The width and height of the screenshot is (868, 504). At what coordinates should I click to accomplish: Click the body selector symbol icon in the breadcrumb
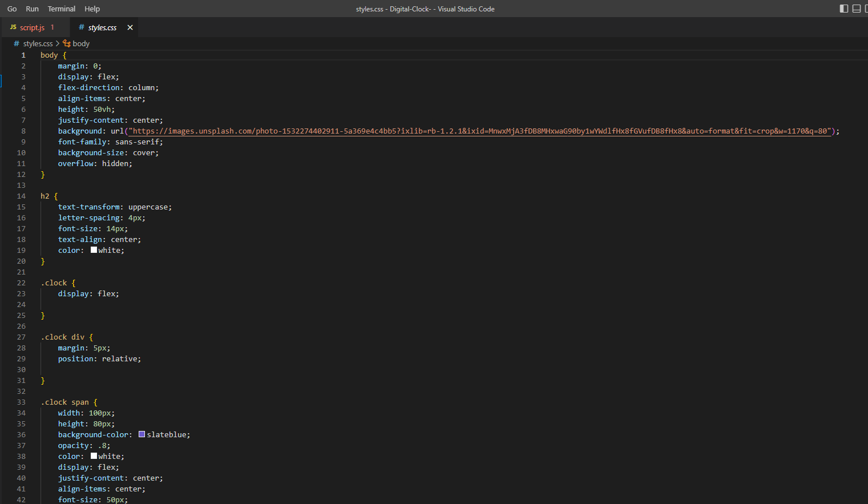tap(67, 43)
